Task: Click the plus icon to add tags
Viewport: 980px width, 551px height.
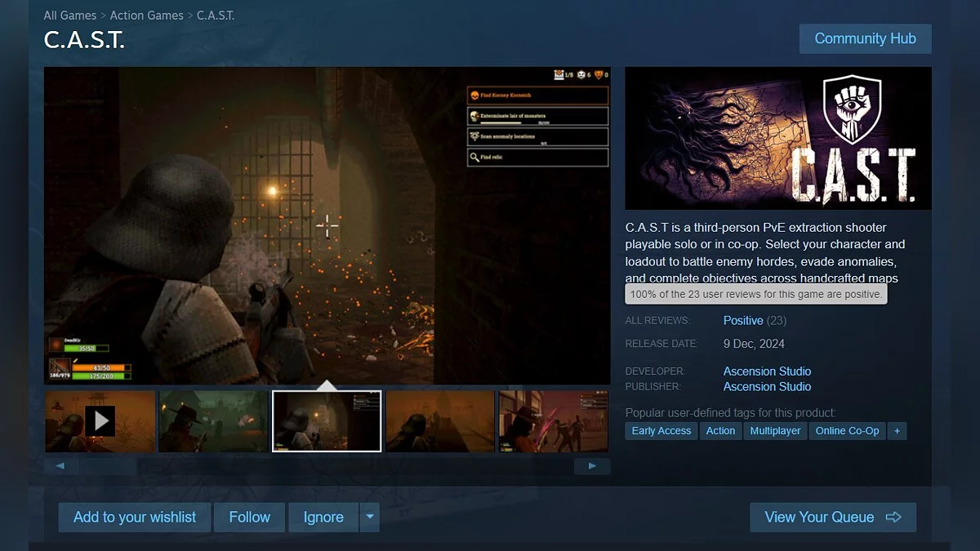Action: [897, 431]
